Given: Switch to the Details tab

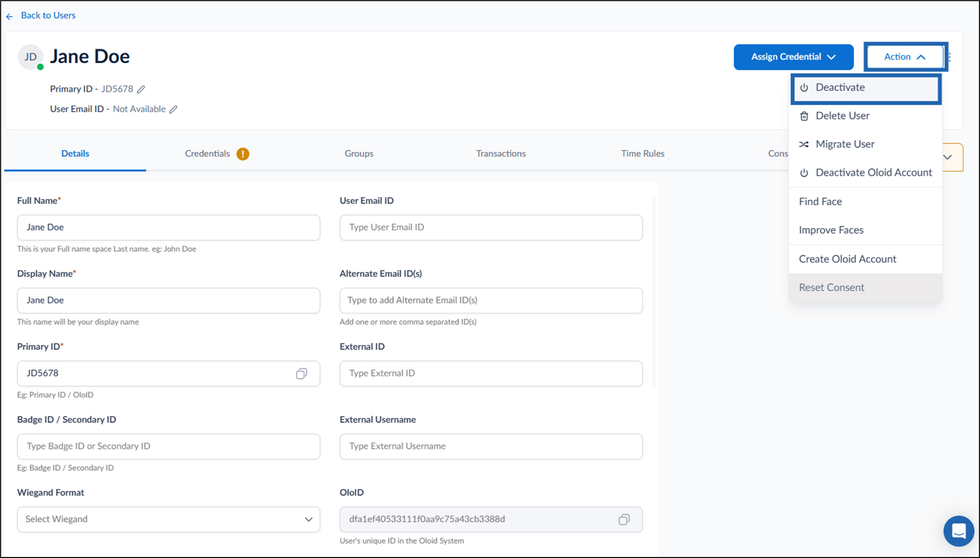Looking at the screenshot, I should [75, 154].
